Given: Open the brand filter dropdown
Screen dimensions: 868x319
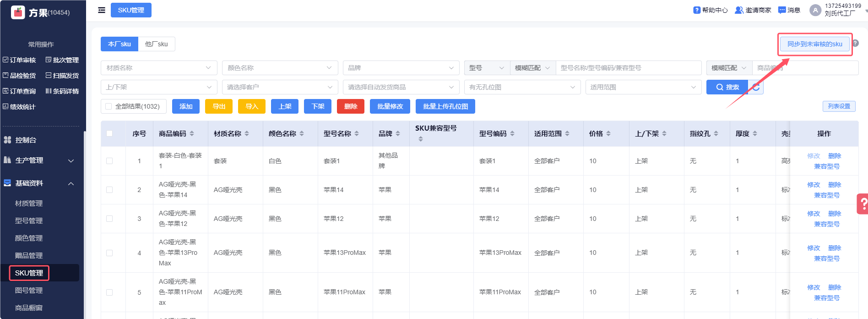Looking at the screenshot, I should point(401,68).
